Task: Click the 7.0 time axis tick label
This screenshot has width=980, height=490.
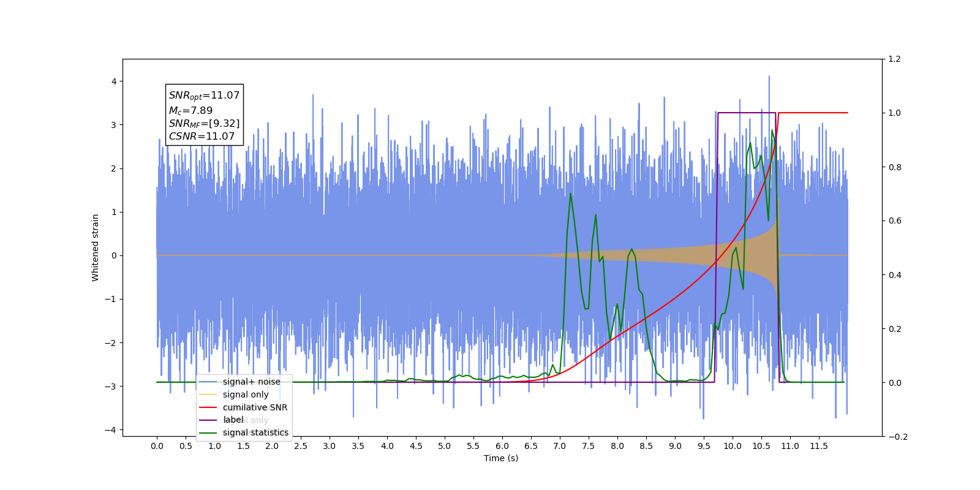Action: point(560,446)
